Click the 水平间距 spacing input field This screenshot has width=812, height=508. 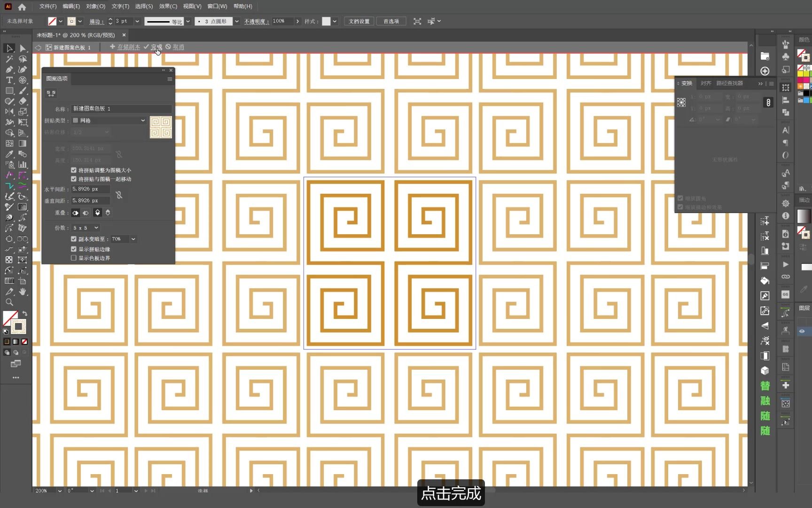pyautogui.click(x=90, y=189)
